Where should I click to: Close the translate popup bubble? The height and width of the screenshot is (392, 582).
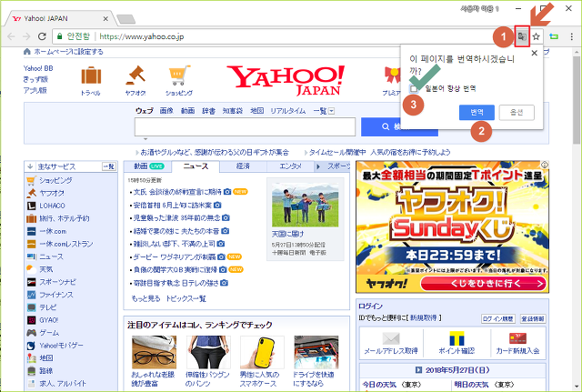[534, 53]
